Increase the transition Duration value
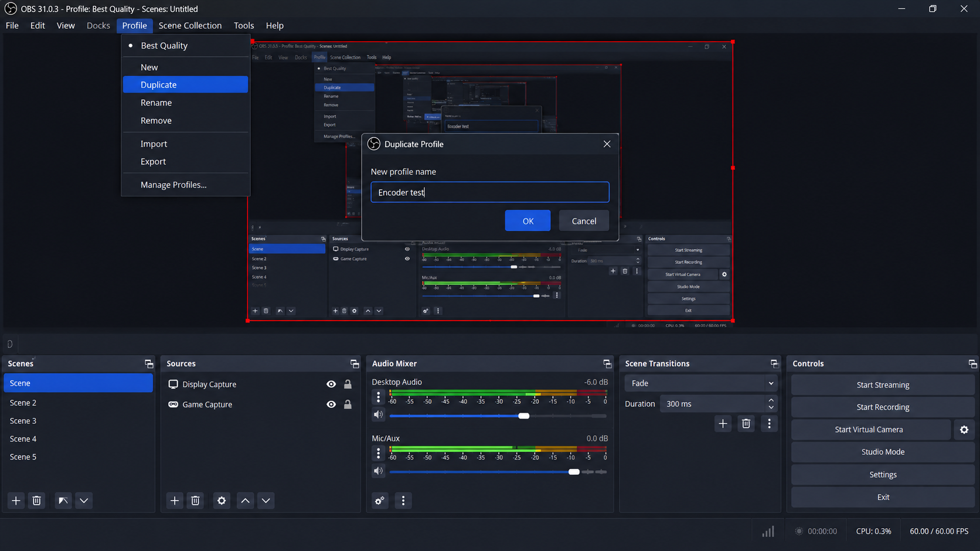The height and width of the screenshot is (551, 980). click(771, 400)
